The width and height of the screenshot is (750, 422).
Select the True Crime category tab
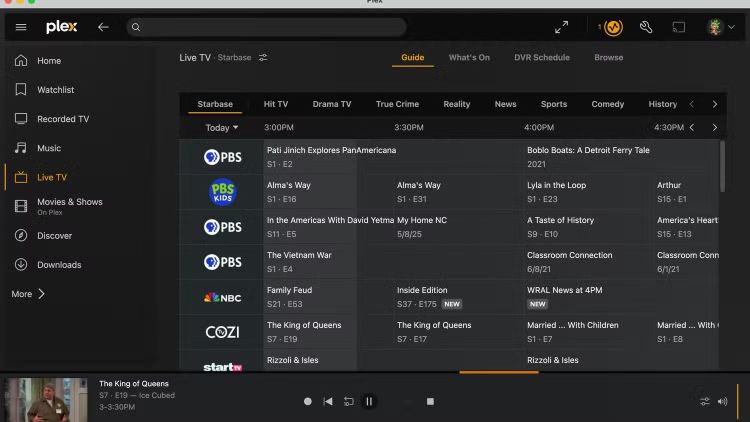[x=397, y=104]
